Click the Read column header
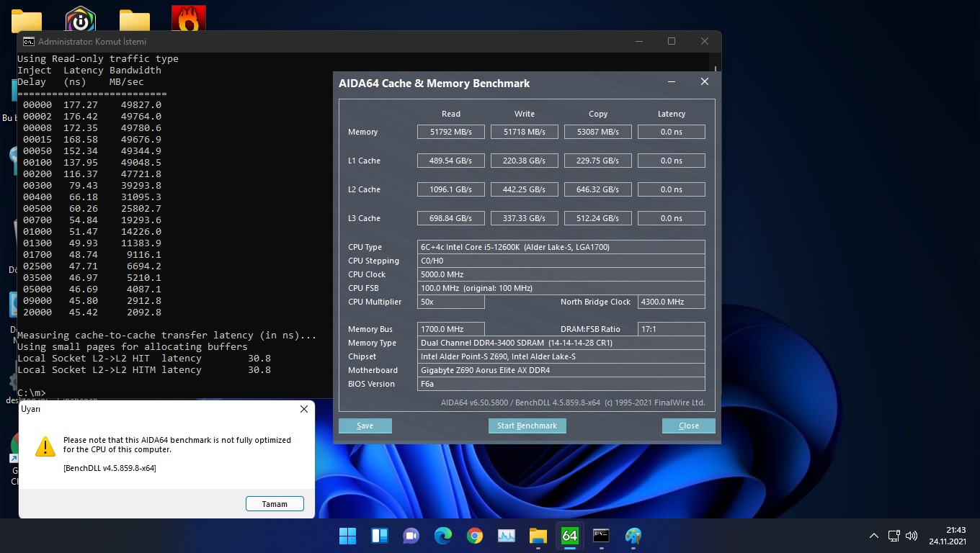The image size is (980, 553). (451, 114)
